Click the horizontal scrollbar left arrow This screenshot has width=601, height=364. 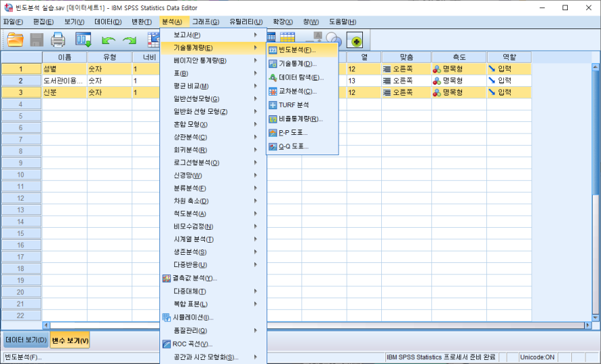pyautogui.click(x=46, y=325)
